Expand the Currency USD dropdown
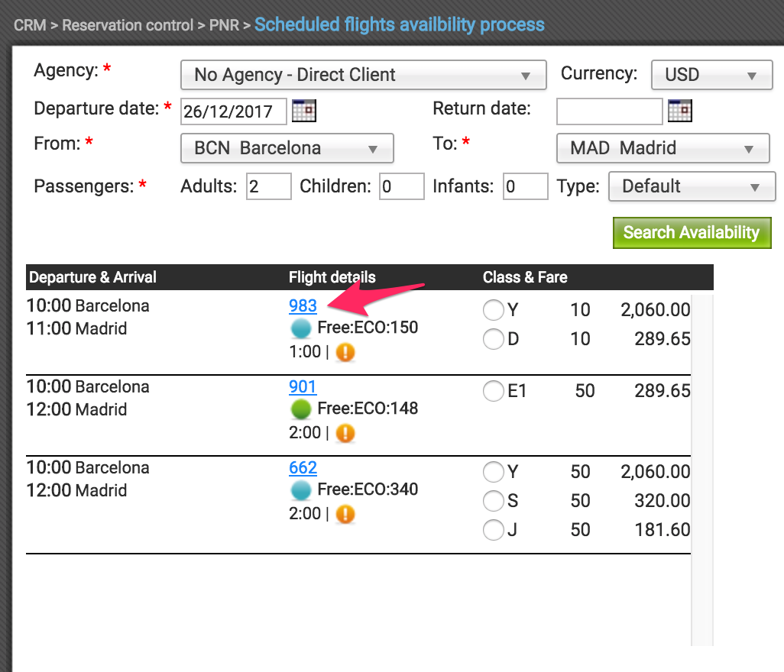 coord(711,75)
